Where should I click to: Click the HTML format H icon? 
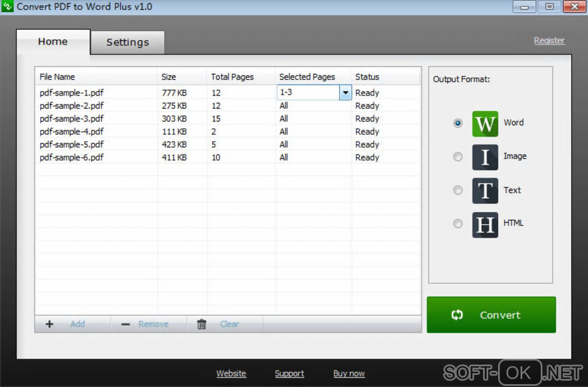(485, 225)
